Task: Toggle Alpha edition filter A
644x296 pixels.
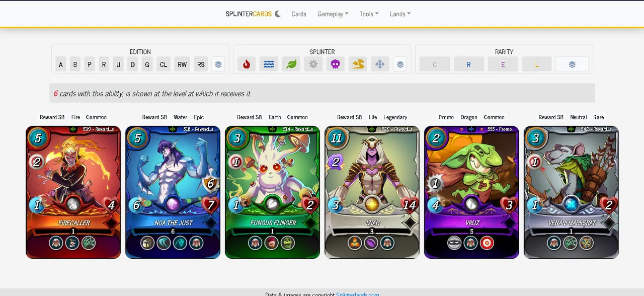Action: coord(61,64)
